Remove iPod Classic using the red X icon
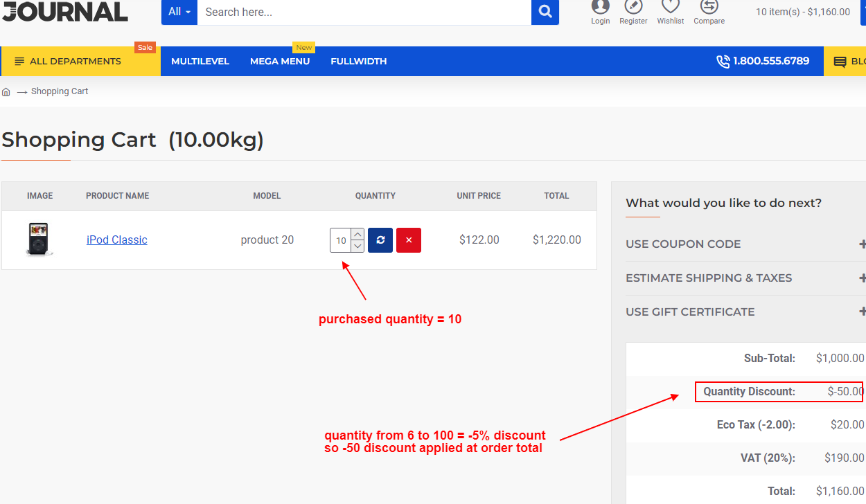Screen dimensions: 866x504 pyautogui.click(x=409, y=240)
